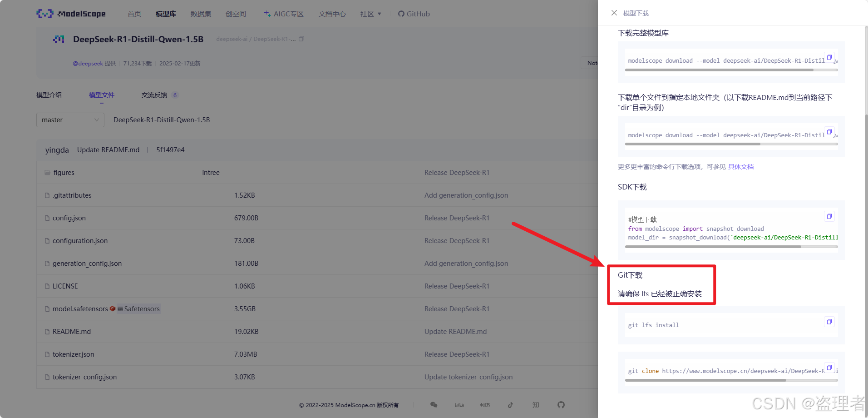The image size is (868, 418).
Task: Click the commit hash 5f1497e4
Action: tap(170, 150)
